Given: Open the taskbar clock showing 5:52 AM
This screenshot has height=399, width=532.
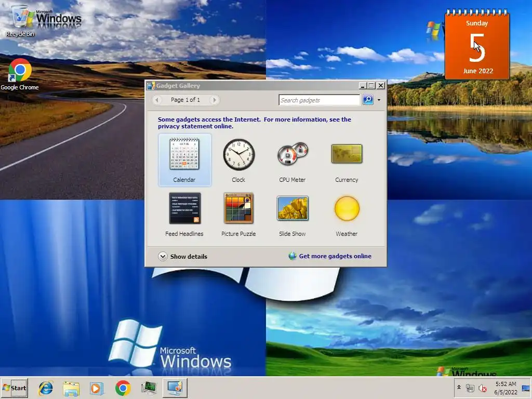Looking at the screenshot, I should tap(506, 388).
